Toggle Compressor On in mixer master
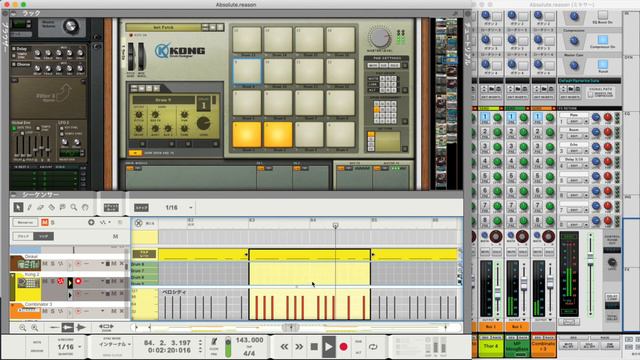This screenshot has height=360, width=640. click(x=602, y=40)
